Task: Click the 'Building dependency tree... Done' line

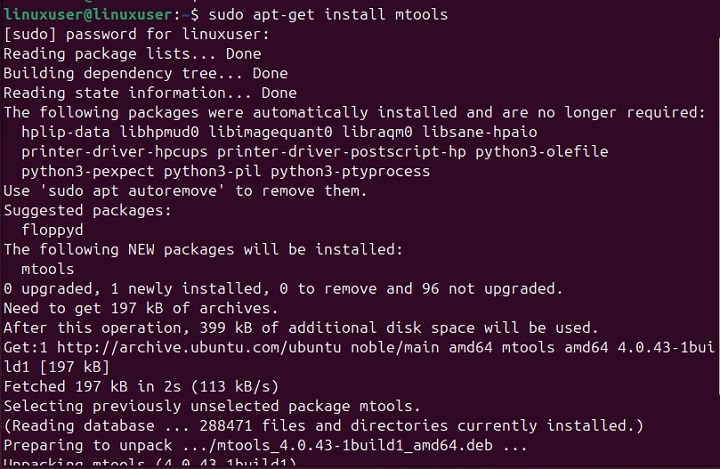Action: [x=145, y=73]
